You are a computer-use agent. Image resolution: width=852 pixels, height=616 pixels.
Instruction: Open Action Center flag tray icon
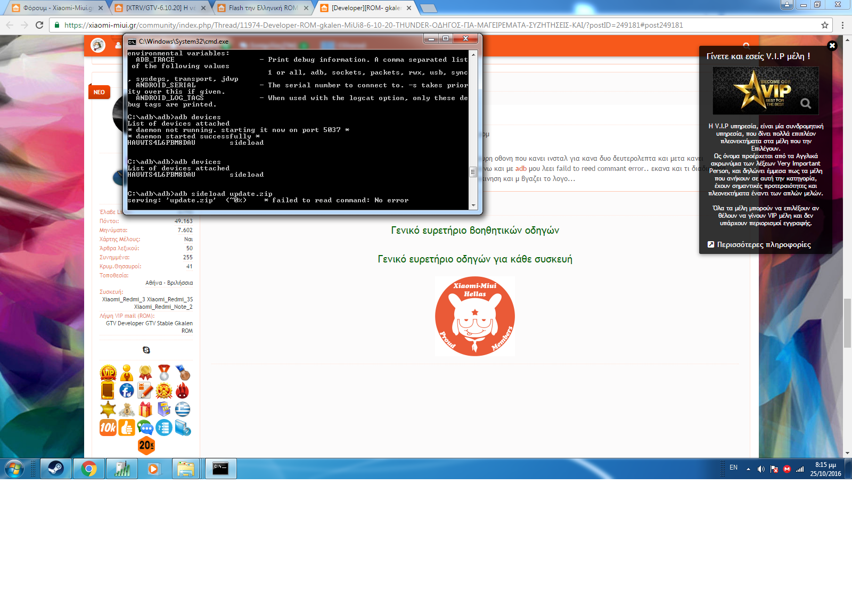click(x=774, y=469)
